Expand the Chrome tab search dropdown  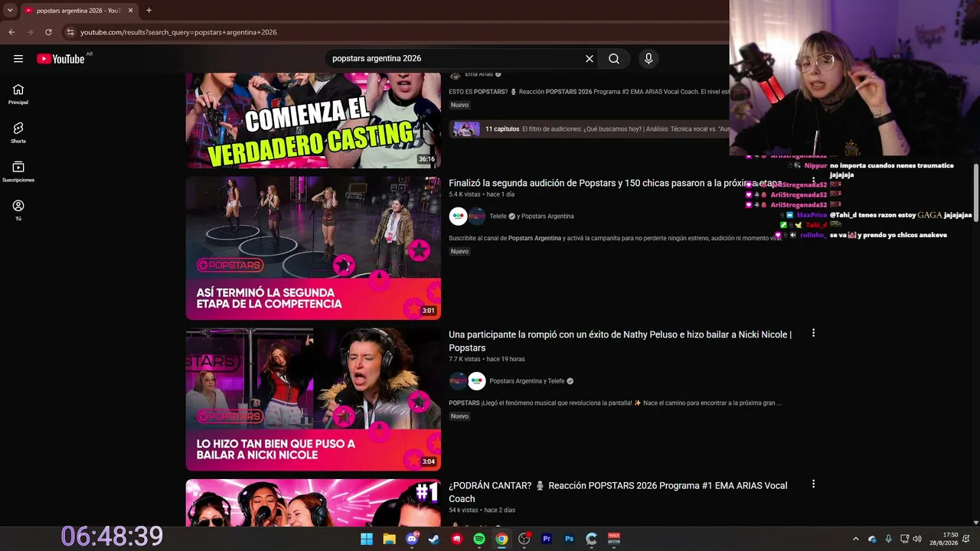coord(10,11)
